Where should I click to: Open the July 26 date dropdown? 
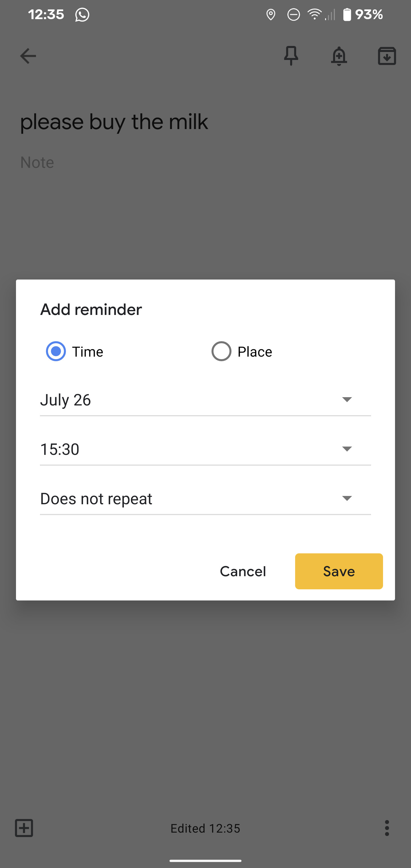click(205, 400)
